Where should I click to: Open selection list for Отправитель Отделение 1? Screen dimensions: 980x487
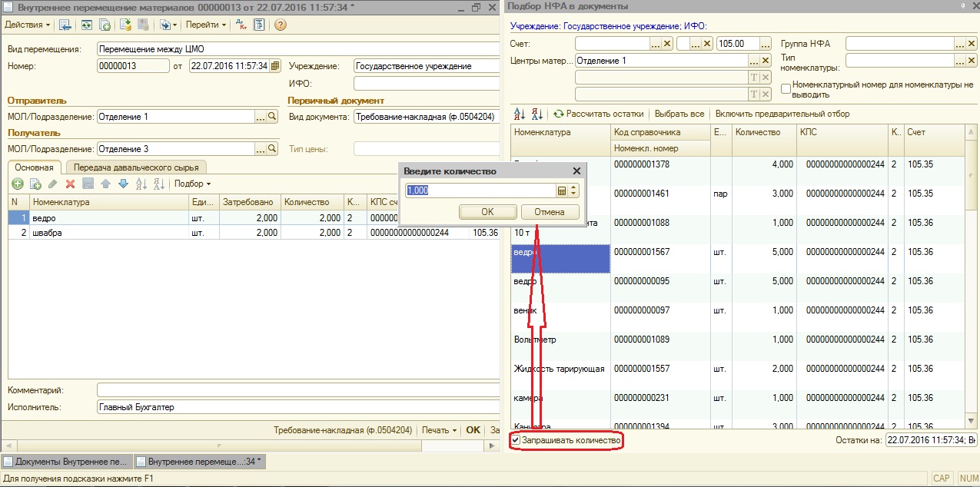(260, 117)
